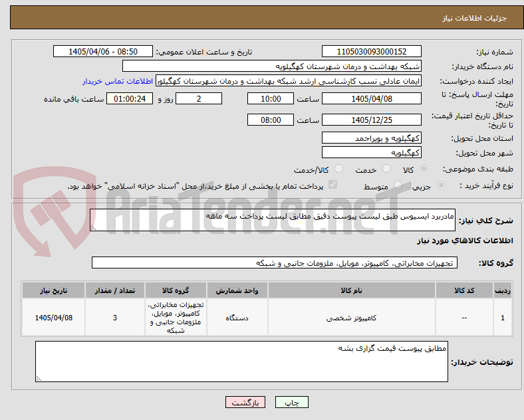Toggle the Islamic treasury payment checkbox
The height and width of the screenshot is (420, 524).
click(332, 185)
